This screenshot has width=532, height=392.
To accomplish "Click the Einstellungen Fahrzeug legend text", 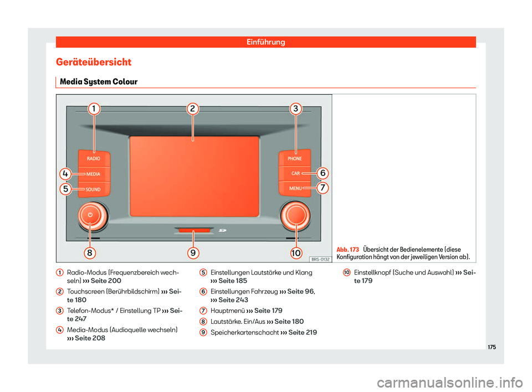I will 244,292.
